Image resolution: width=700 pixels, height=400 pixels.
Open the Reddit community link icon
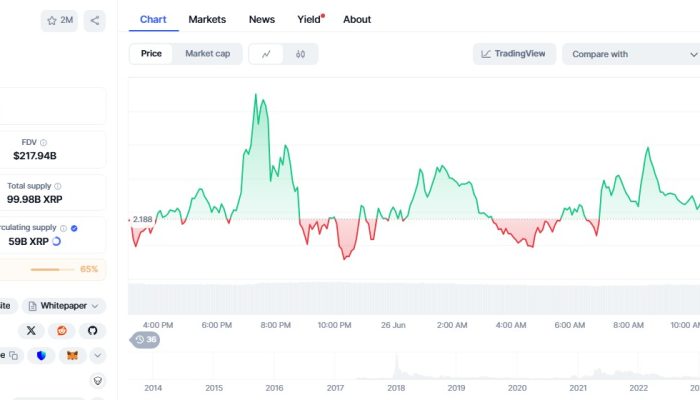coord(62,330)
